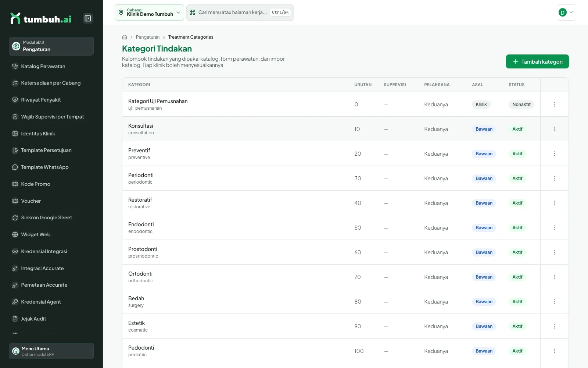588x368 pixels.
Task: Click the URUTAN column header
Action: pyautogui.click(x=363, y=85)
